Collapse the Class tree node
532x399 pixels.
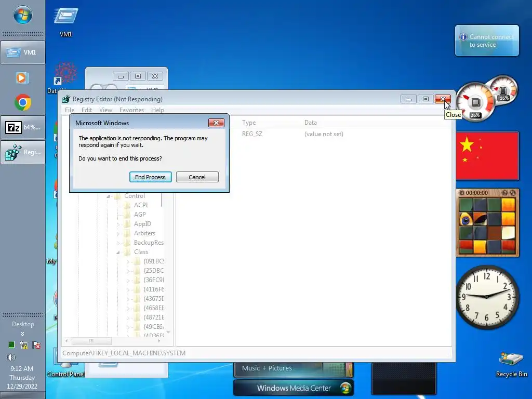[x=118, y=252]
